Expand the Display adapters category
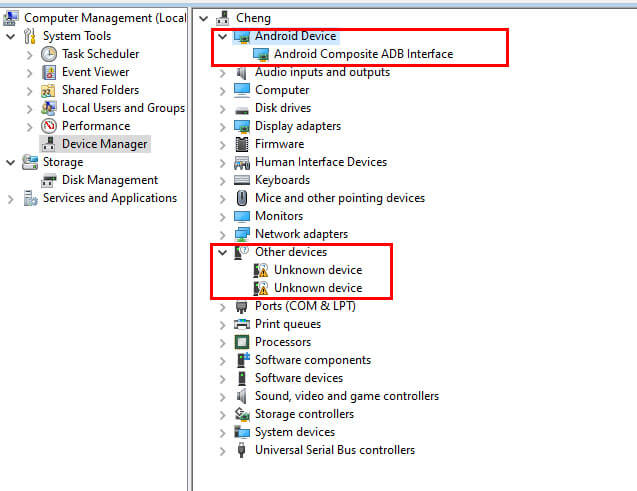The image size is (637, 491). (x=222, y=126)
